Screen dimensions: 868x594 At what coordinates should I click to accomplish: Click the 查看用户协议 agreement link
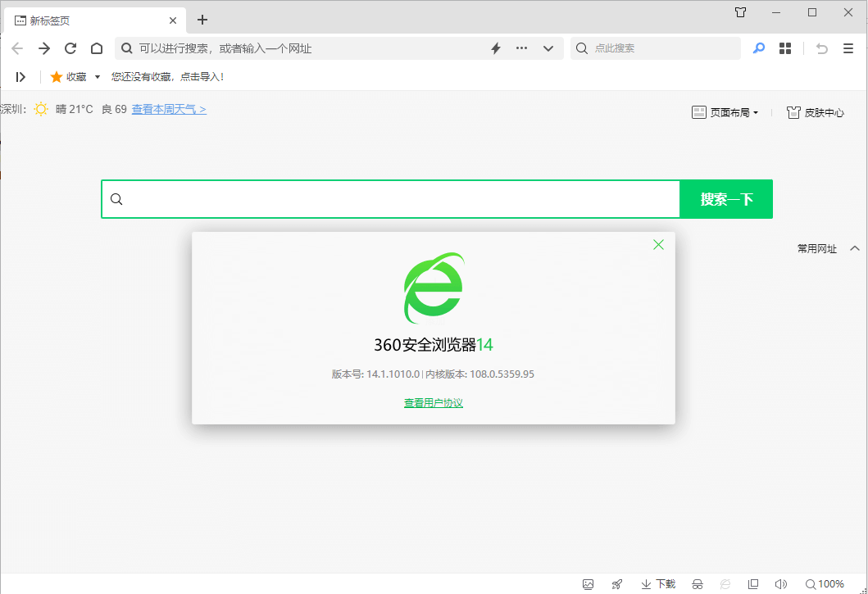pos(433,402)
